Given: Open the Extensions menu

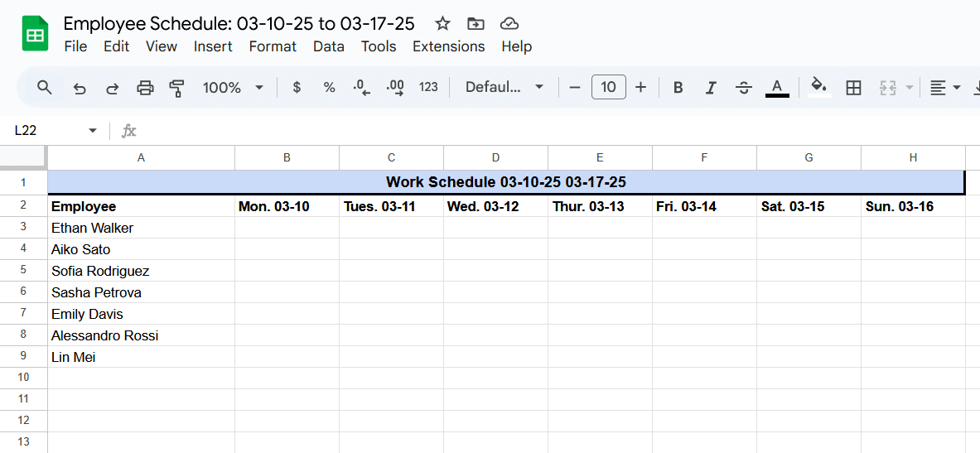Looking at the screenshot, I should click(449, 46).
